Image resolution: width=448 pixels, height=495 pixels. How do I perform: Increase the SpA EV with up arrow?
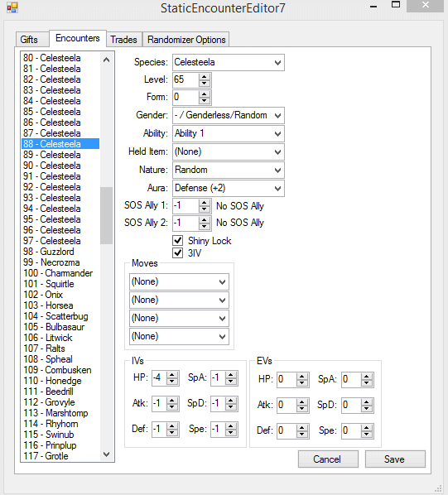367,377
